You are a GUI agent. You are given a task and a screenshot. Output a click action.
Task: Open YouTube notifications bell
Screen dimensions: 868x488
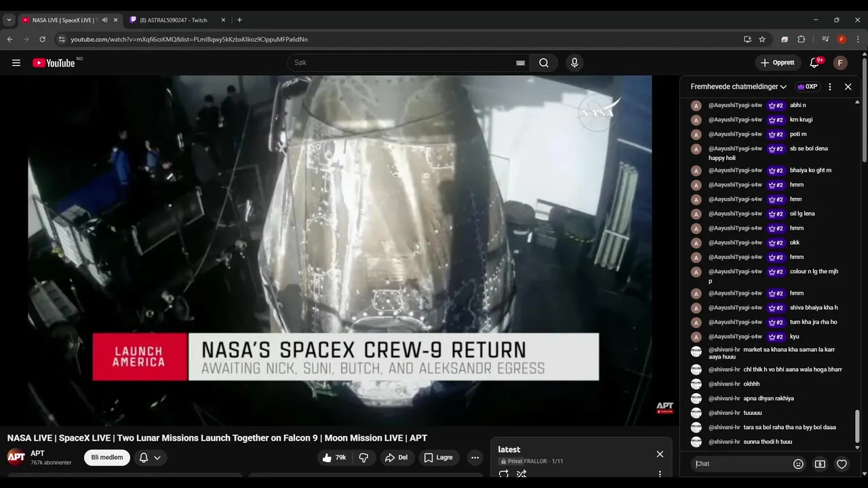pos(814,63)
